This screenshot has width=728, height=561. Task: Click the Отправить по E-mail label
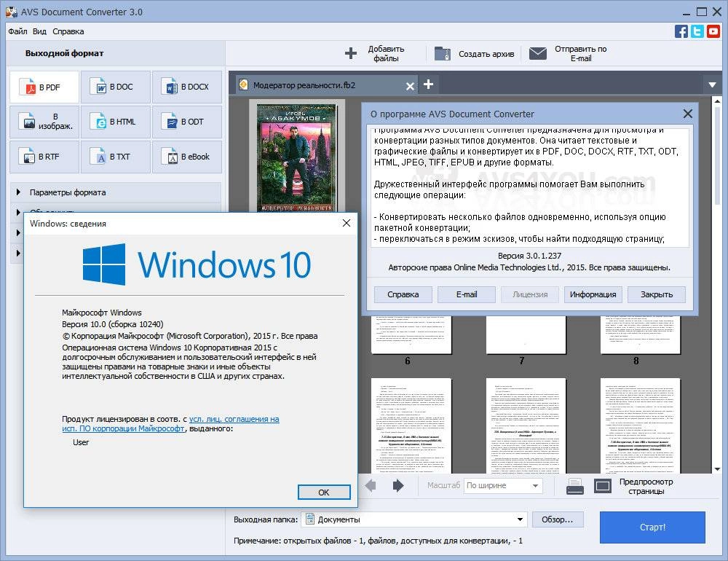pyautogui.click(x=581, y=53)
